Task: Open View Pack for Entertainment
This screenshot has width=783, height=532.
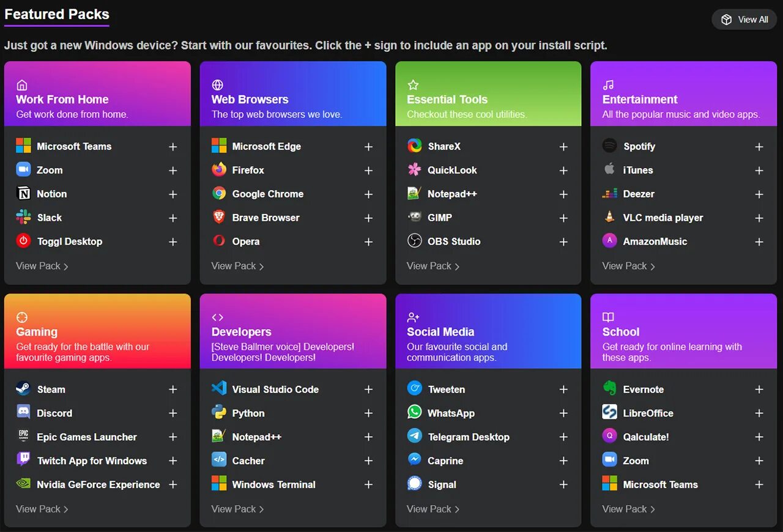Action: pyautogui.click(x=628, y=266)
